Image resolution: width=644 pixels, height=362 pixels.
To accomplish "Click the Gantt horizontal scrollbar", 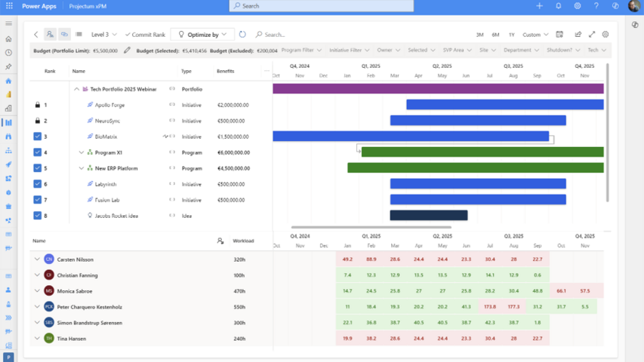I will coord(371,227).
